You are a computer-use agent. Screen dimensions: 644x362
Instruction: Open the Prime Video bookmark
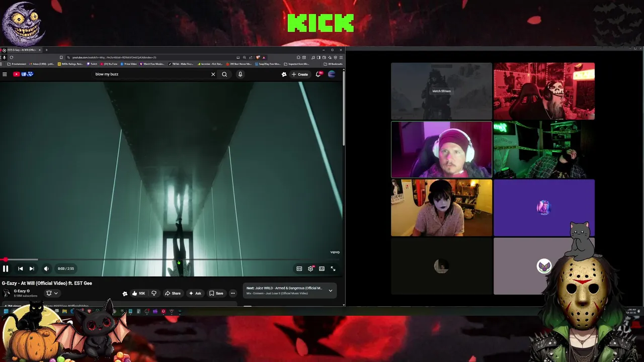(x=128, y=64)
